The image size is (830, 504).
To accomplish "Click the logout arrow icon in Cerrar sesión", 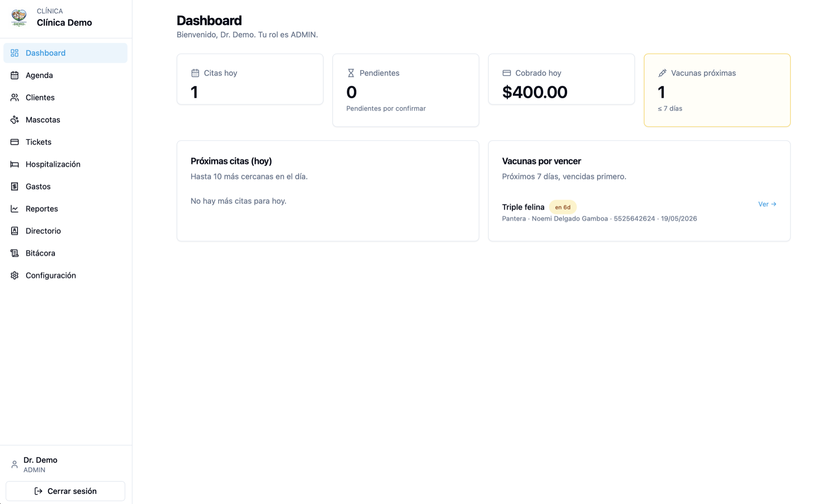I will [38, 491].
